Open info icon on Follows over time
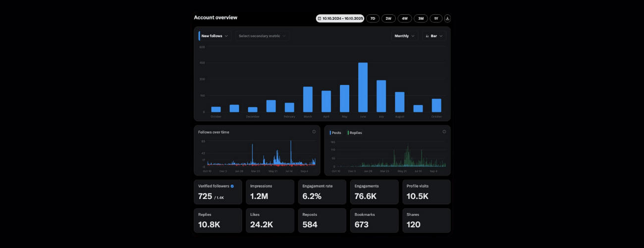 coord(314,132)
